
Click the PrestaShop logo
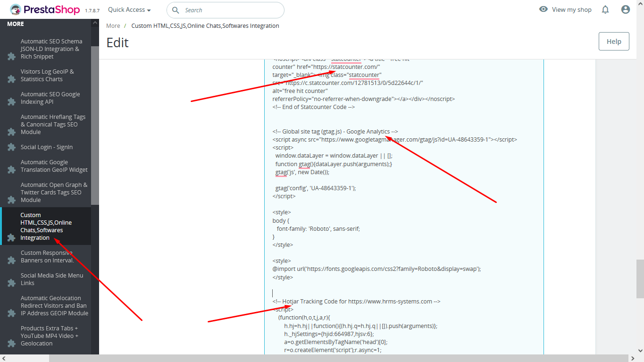[46, 9]
